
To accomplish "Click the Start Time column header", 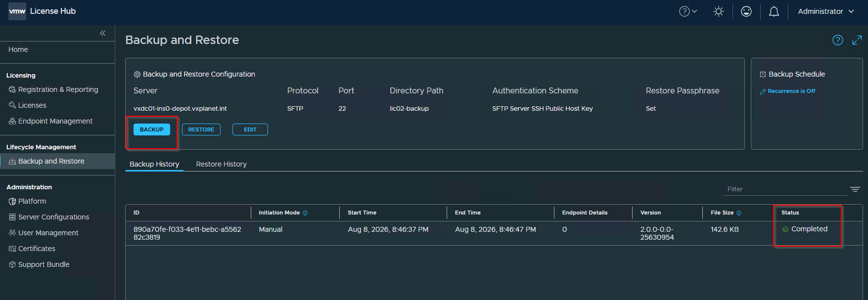I will coord(362,213).
